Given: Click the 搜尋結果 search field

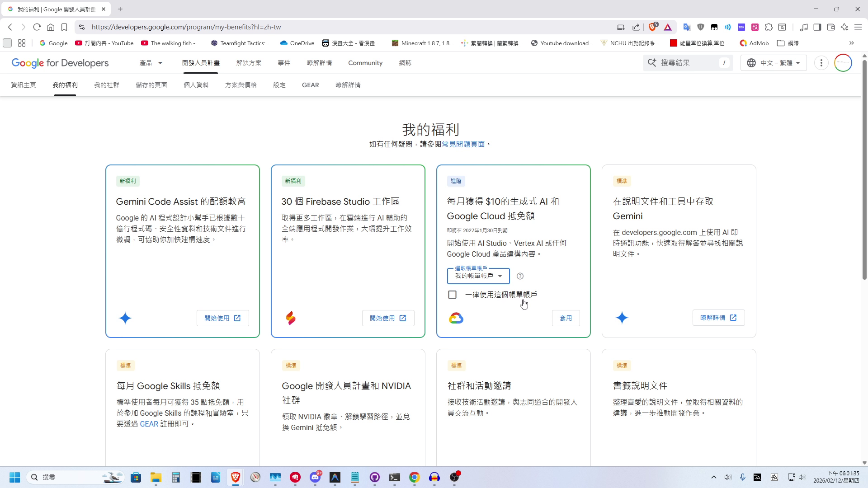Looking at the screenshot, I should coord(688,63).
